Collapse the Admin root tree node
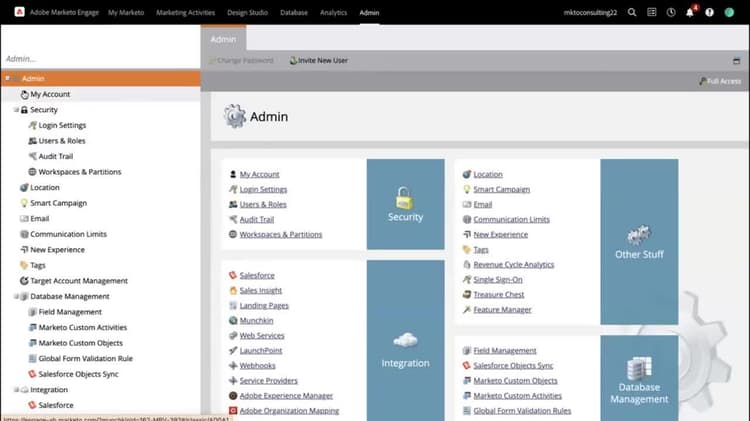 pos(7,78)
